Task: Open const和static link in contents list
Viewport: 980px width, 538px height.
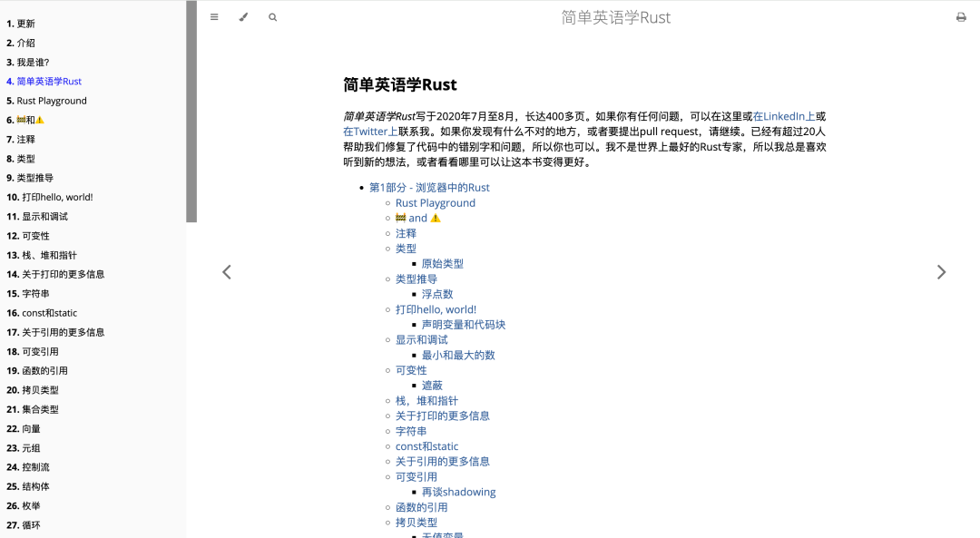Action: [426, 446]
